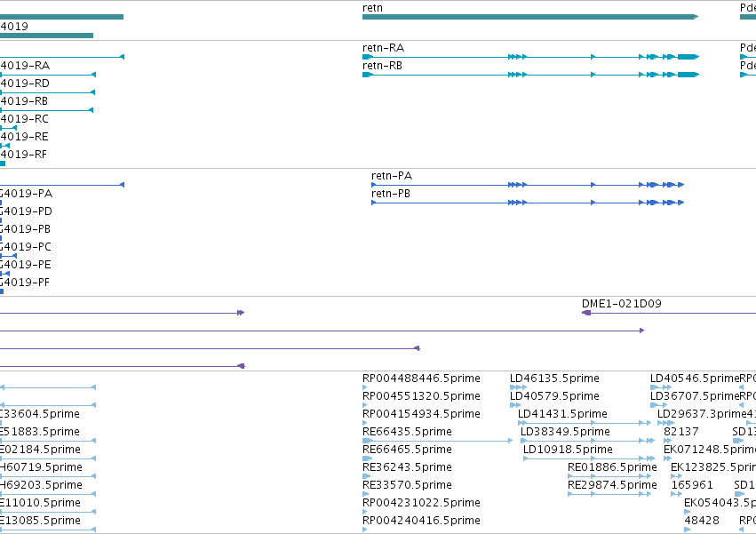
Task: Select the LD38349.5prime EST label
Action: (565, 431)
